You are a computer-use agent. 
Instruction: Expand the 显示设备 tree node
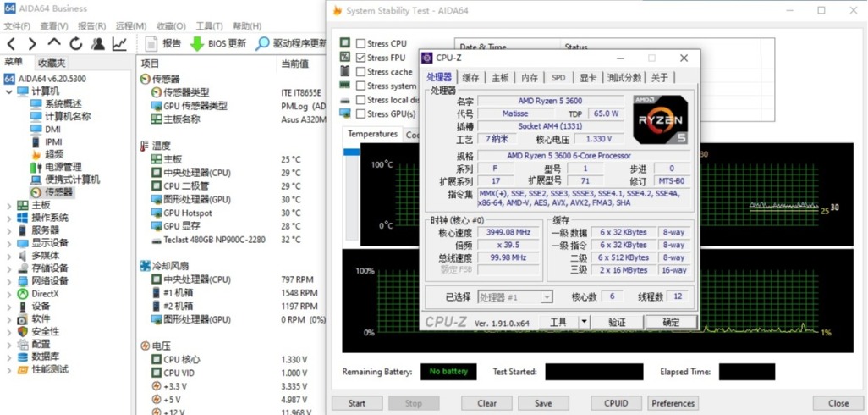[x=8, y=243]
